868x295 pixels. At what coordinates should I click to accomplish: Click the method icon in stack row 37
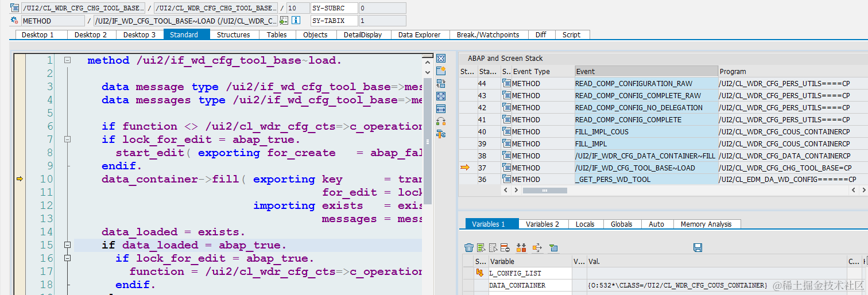click(506, 168)
